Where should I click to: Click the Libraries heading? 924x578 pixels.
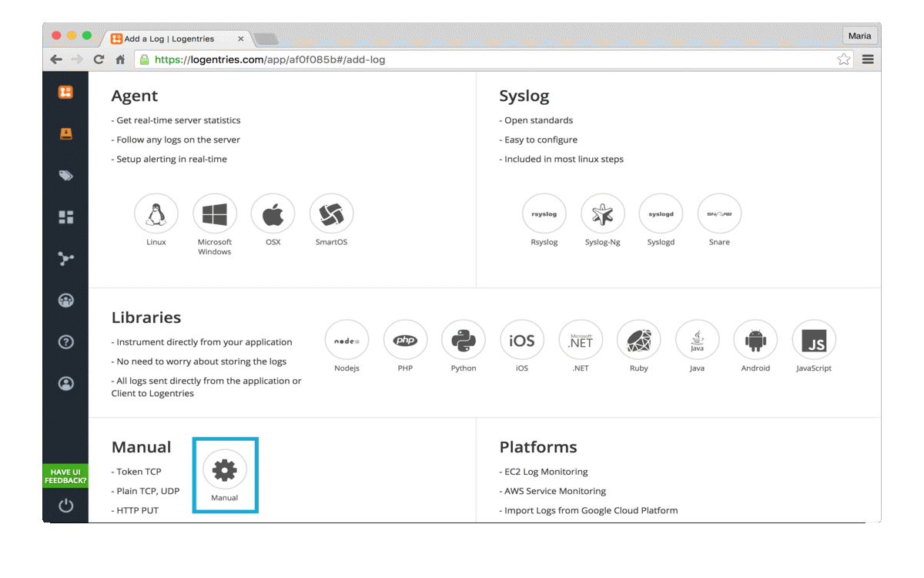pos(146,318)
